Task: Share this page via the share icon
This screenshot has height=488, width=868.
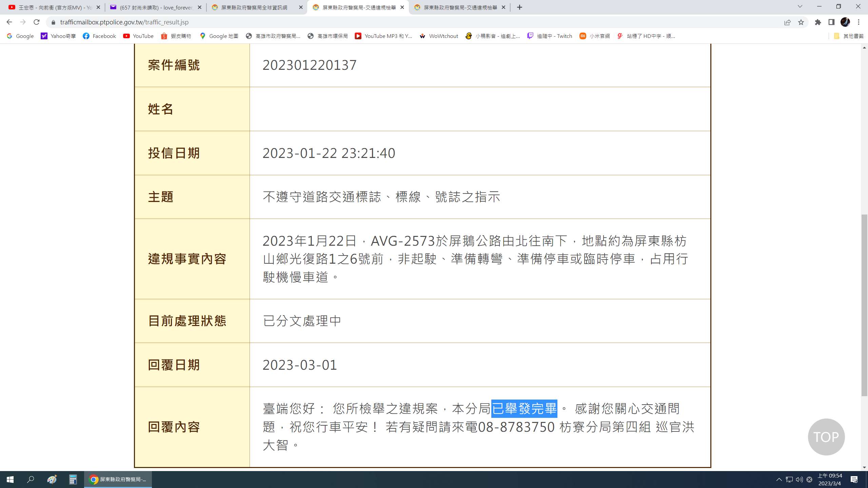Action: pyautogui.click(x=787, y=22)
